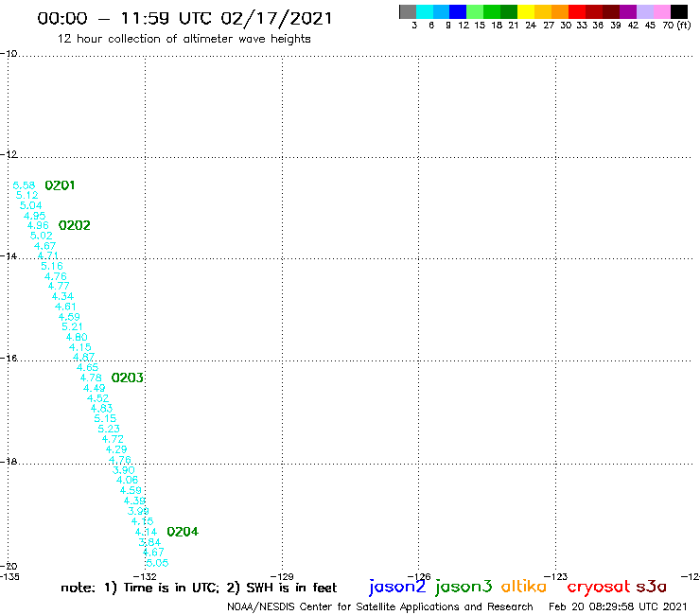Click the 4.78 value beside 0203

click(x=91, y=378)
